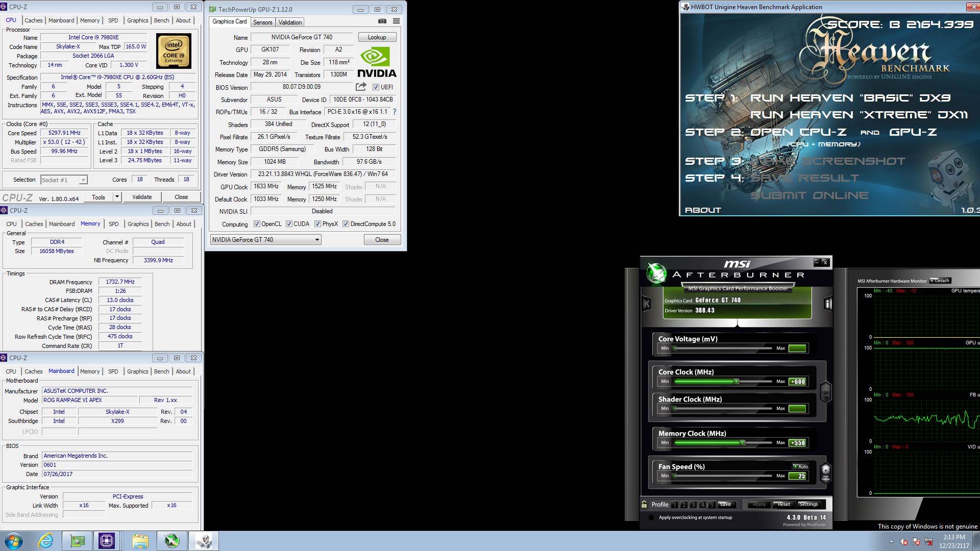The image size is (980, 551).
Task: Click the MSI Afterburner jet logo
Action: pos(656,273)
